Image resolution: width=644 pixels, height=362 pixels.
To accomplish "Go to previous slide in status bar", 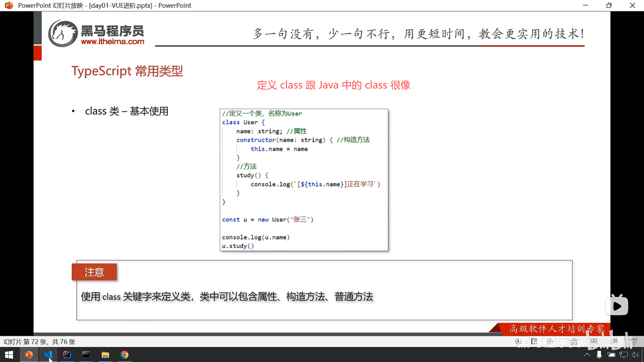I will click(519, 342).
